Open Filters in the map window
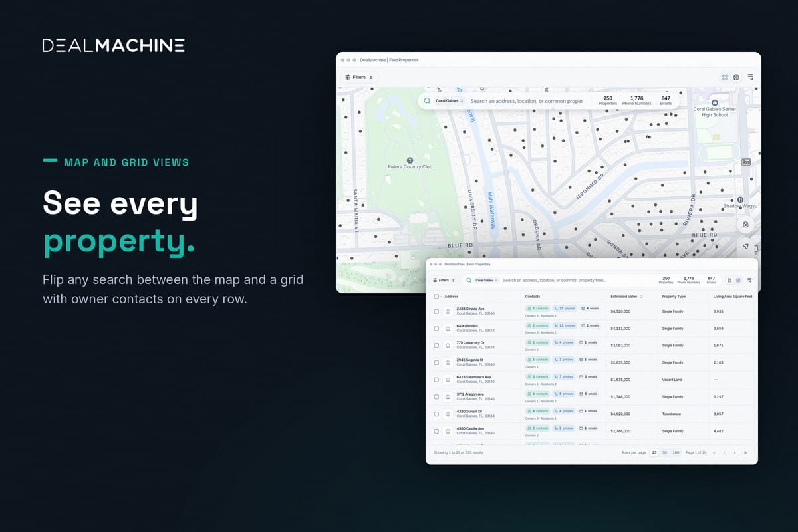Screen dimensions: 798x532 (x=360, y=77)
